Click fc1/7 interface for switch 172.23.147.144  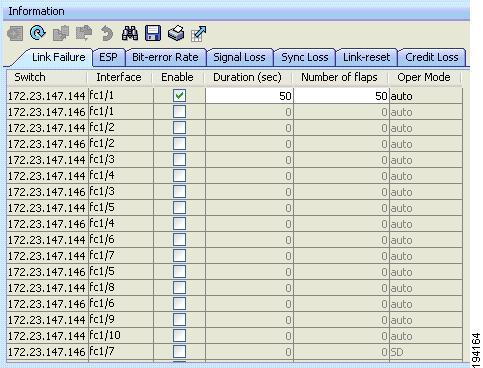(121, 256)
